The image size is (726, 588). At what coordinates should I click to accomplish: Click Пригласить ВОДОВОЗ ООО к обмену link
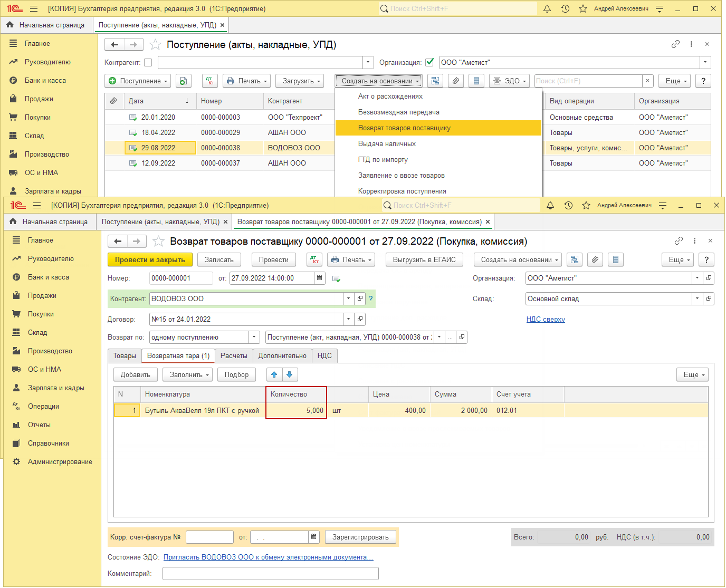(x=269, y=557)
